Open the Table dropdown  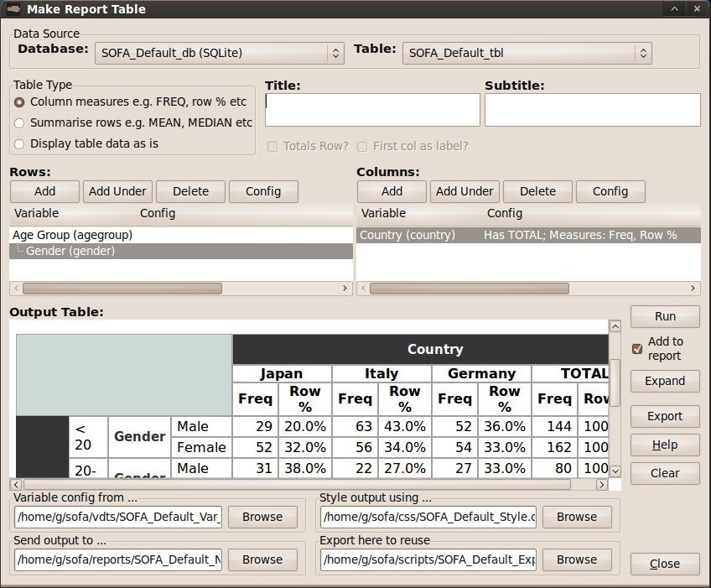pos(527,53)
